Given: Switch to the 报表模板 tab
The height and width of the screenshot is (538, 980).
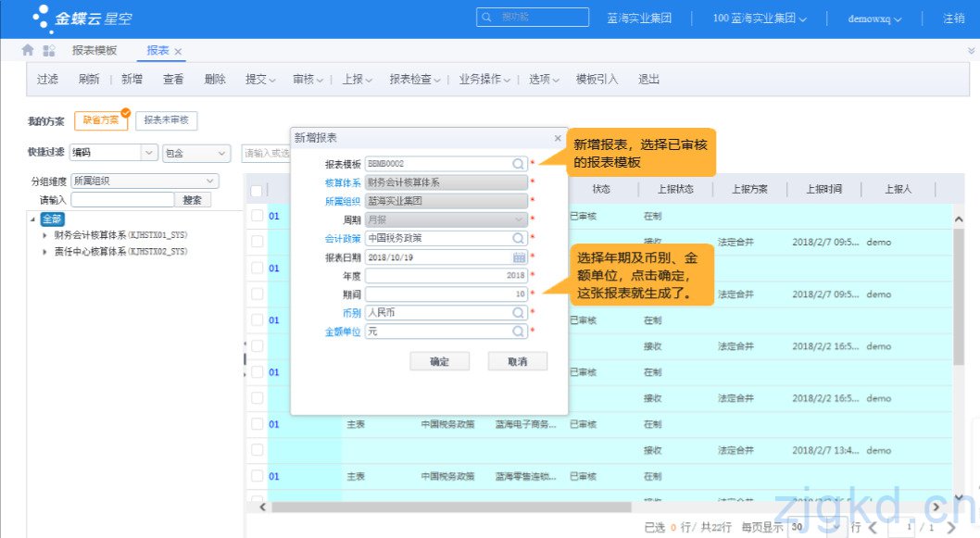Looking at the screenshot, I should coord(94,51).
